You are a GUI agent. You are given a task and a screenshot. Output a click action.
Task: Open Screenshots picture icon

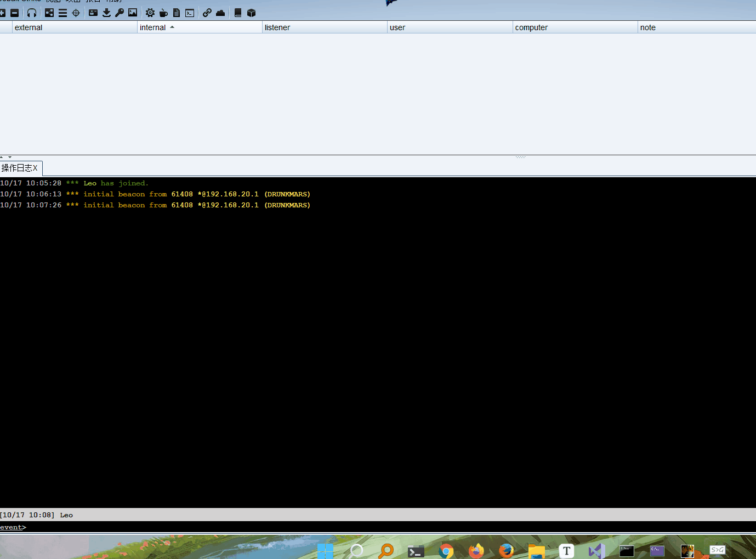point(133,13)
